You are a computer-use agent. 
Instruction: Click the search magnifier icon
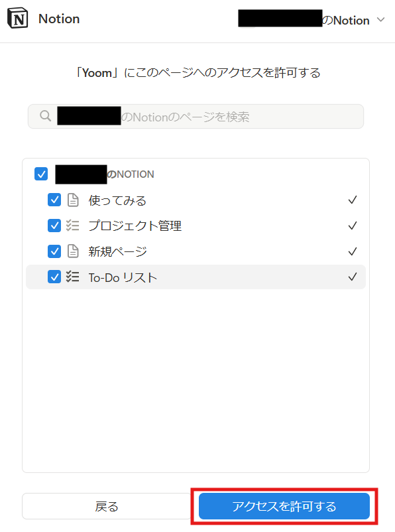(45, 116)
